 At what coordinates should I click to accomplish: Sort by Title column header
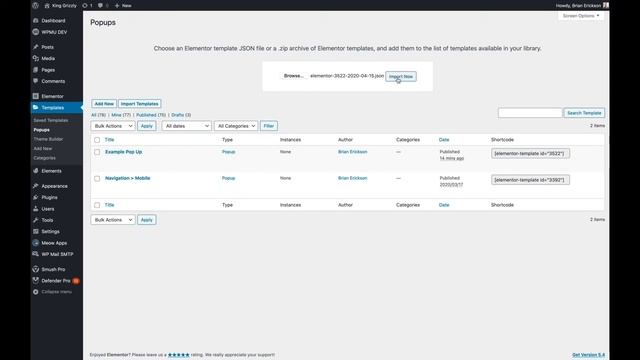(109, 140)
